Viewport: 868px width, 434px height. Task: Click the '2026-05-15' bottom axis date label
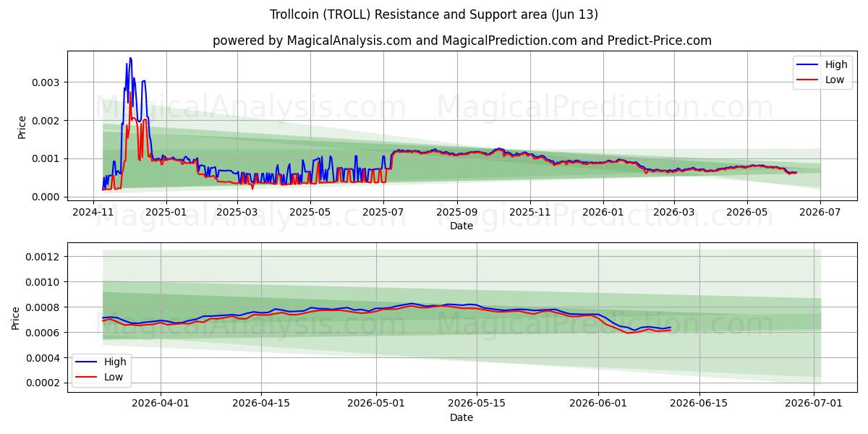click(477, 404)
